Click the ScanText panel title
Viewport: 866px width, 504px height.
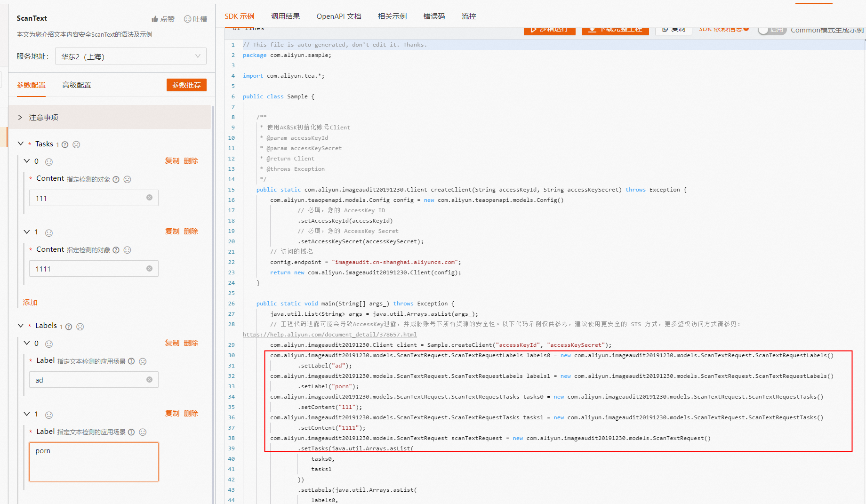[32, 18]
